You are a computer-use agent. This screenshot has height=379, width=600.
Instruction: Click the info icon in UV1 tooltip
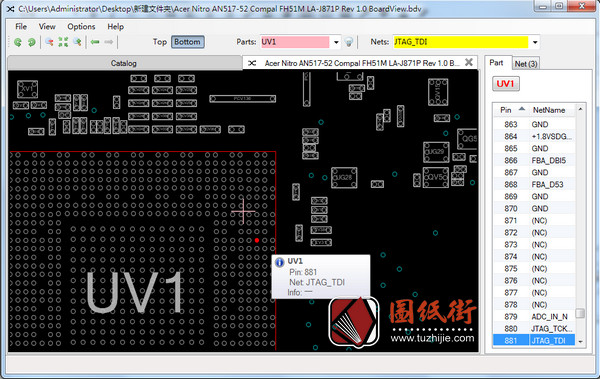click(x=280, y=262)
